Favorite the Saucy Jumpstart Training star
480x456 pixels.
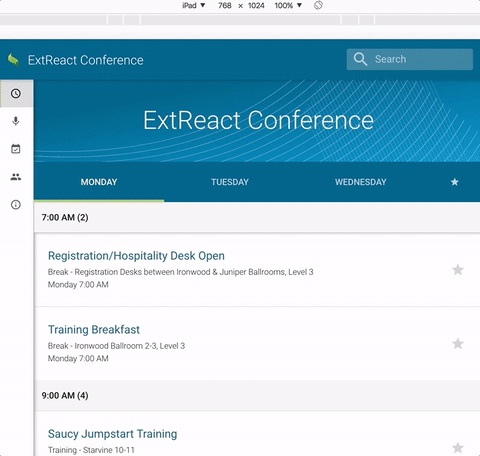click(x=458, y=448)
